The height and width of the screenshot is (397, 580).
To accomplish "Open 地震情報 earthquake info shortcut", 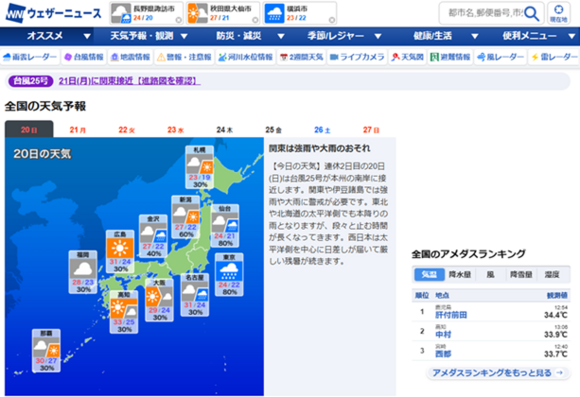I will (x=131, y=57).
